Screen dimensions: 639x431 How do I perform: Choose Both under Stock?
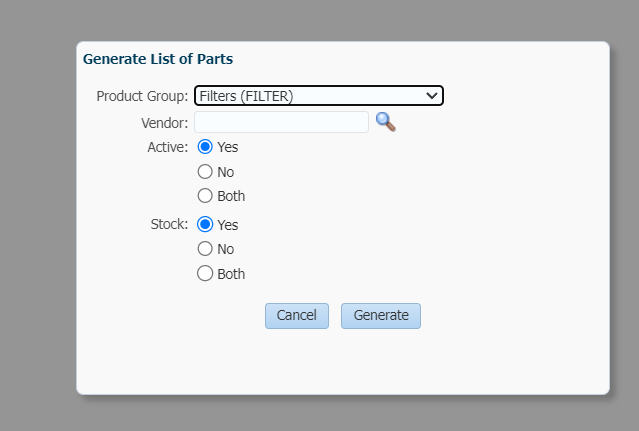(205, 273)
